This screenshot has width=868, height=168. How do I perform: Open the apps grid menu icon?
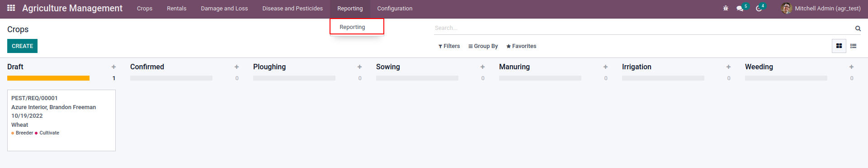(x=11, y=8)
